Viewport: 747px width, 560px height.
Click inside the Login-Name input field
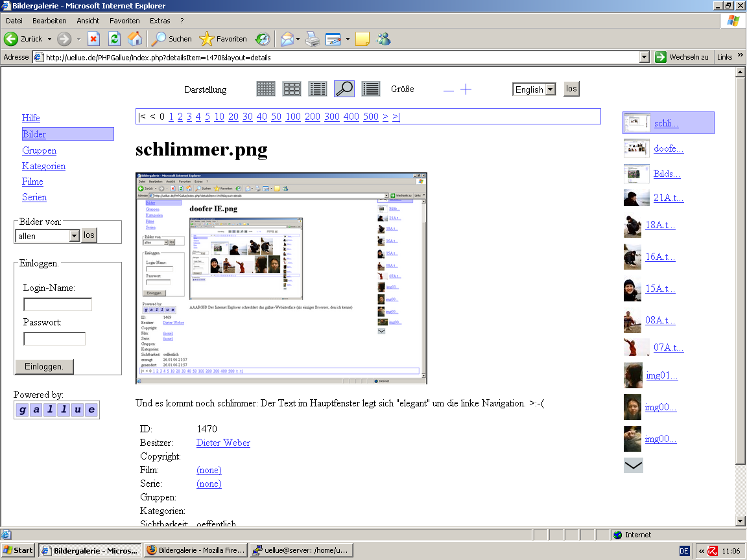pos(58,305)
